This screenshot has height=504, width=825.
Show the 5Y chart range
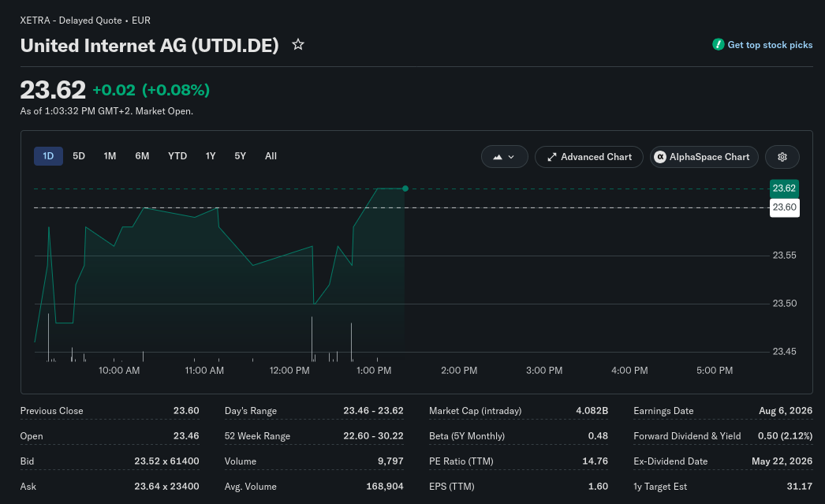(240, 156)
